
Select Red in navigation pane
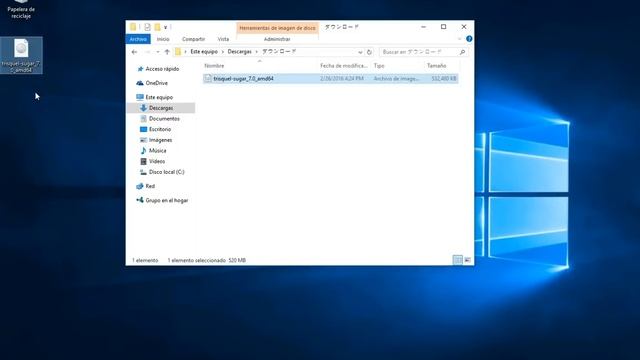tap(150, 186)
